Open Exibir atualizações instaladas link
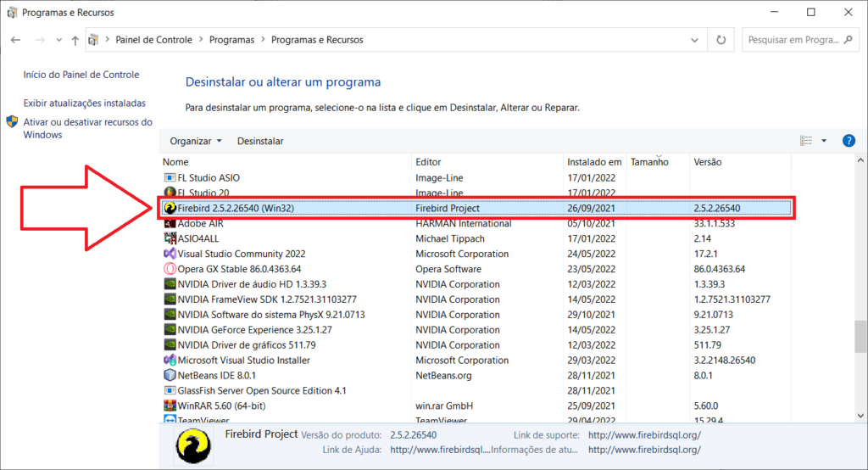The height and width of the screenshot is (470, 868). click(x=85, y=103)
